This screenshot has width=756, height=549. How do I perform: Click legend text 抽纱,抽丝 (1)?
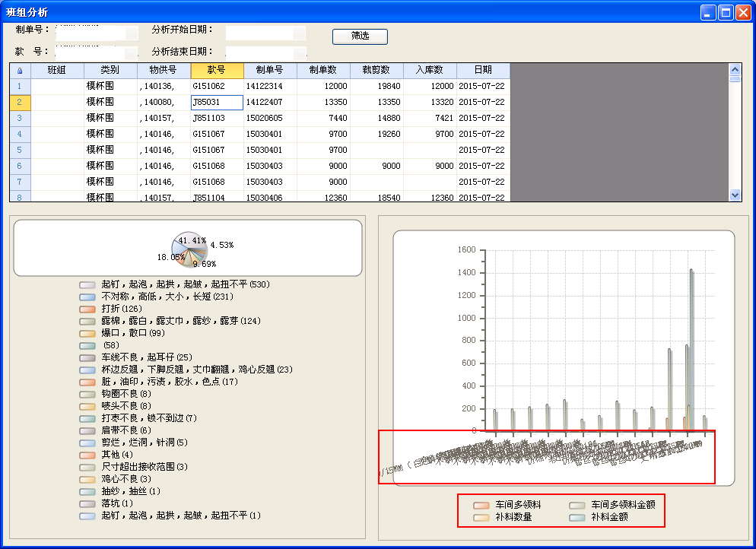[x=131, y=491]
